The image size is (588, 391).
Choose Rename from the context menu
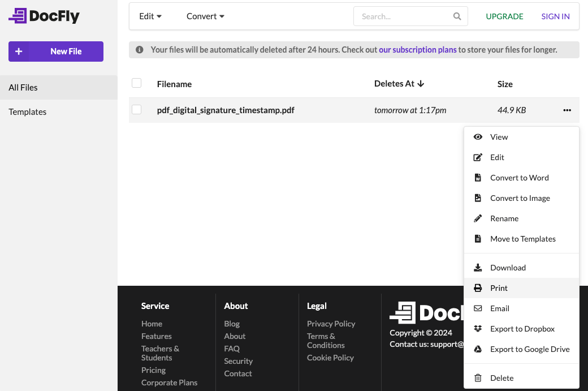coord(504,218)
